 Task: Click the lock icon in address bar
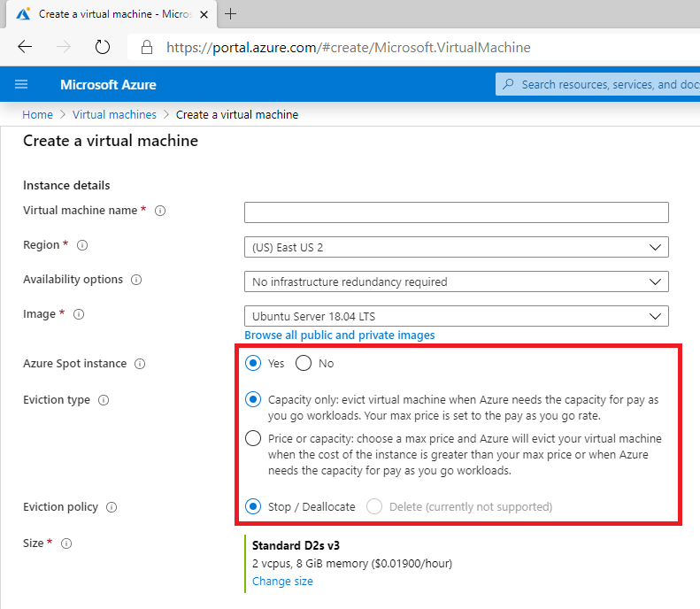coord(147,47)
